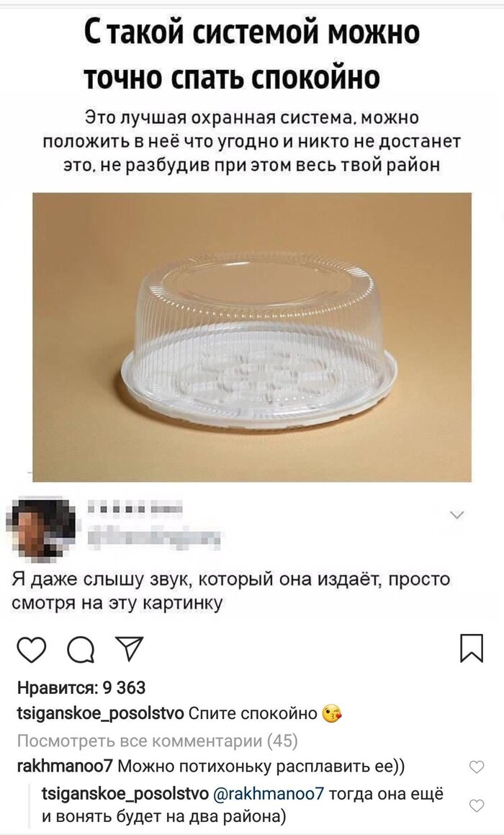The image size is (504, 835).
Task: Save the post with bookmark icon
Action: point(472,648)
